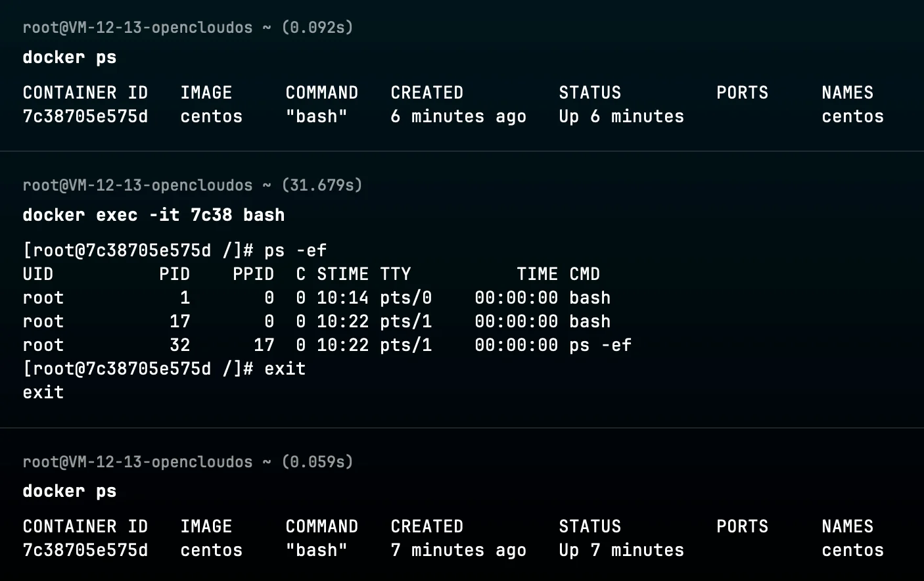The width and height of the screenshot is (924, 581).
Task: Click the "Up 7 minutes" status text
Action: point(621,550)
